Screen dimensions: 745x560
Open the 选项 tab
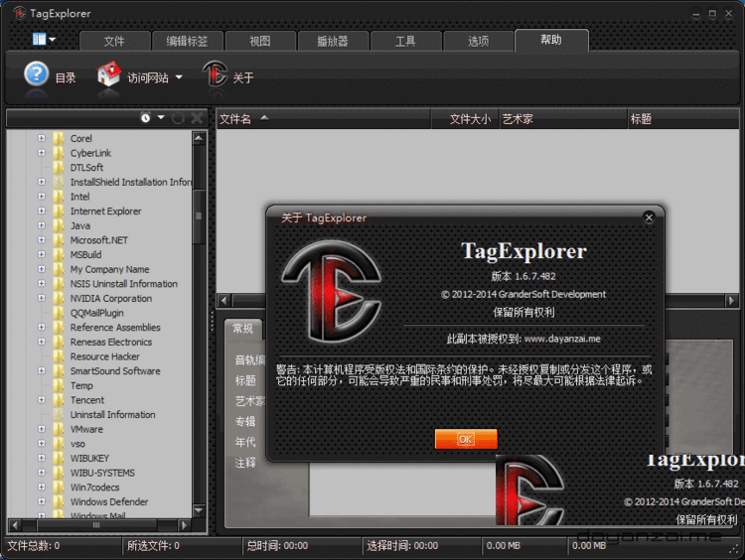click(478, 41)
